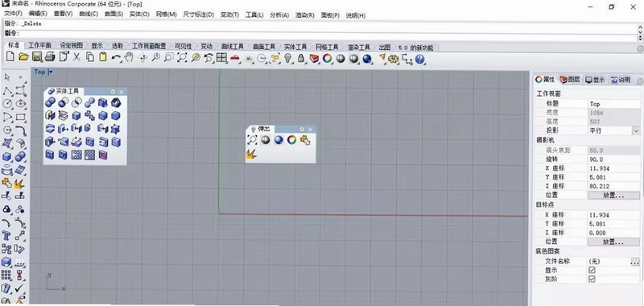Click the 旋转 value 90.0

point(613,159)
